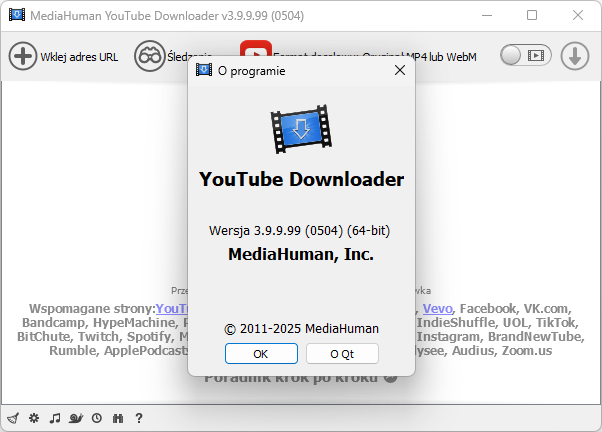Image resolution: width=602 pixels, height=432 pixels.
Task: Confirm the About dialog with OK
Action: click(x=261, y=353)
